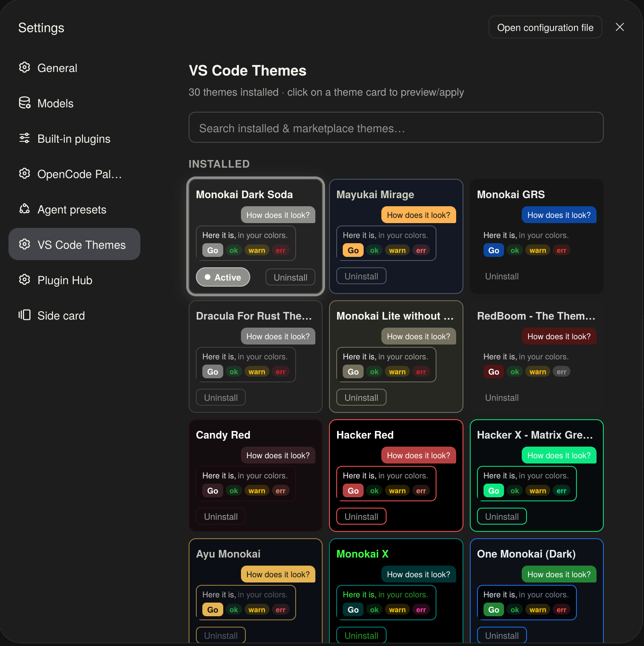Focus the theme search field
The width and height of the screenshot is (644, 646).
point(396,127)
